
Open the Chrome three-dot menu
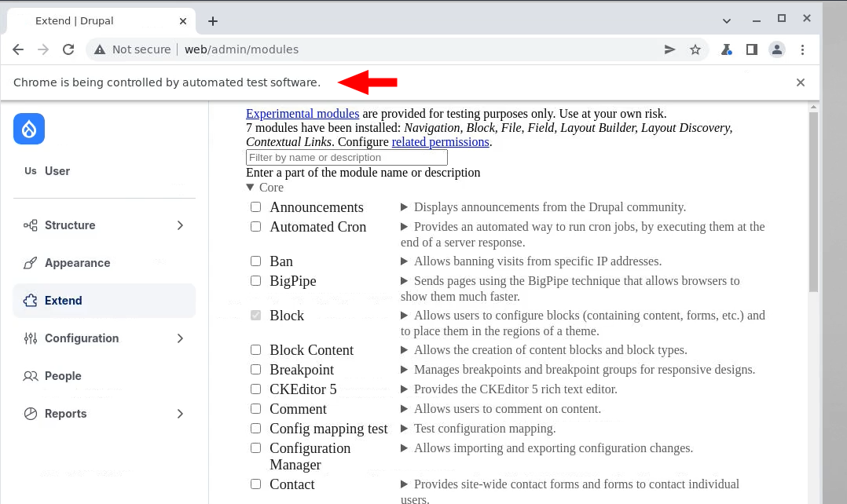(803, 49)
